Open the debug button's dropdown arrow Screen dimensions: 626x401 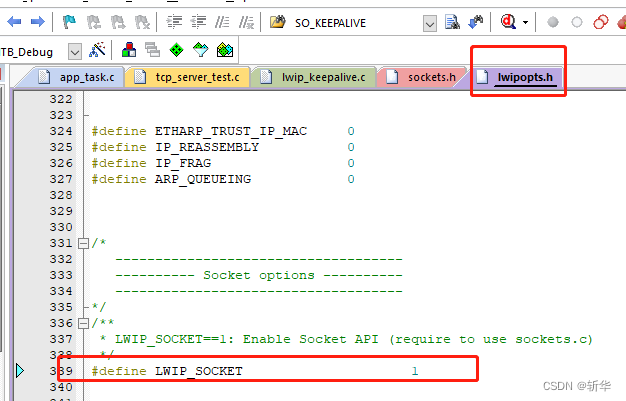pos(525,22)
